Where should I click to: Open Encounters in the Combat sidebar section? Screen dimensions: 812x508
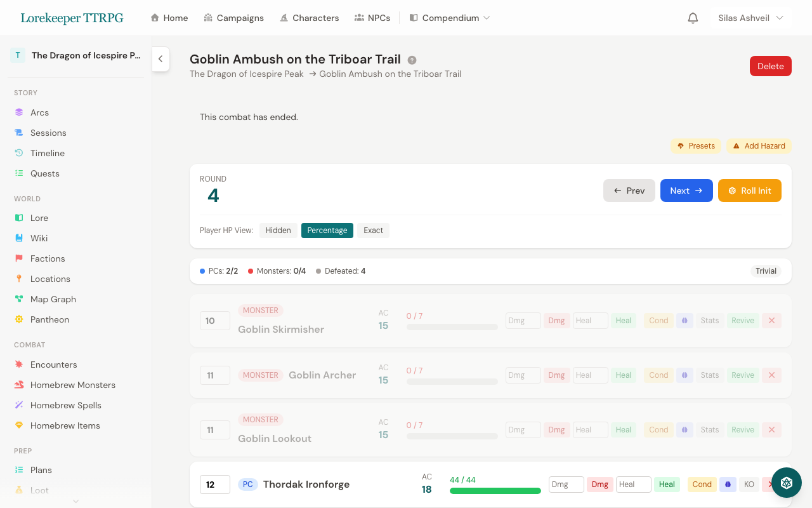coord(52,364)
